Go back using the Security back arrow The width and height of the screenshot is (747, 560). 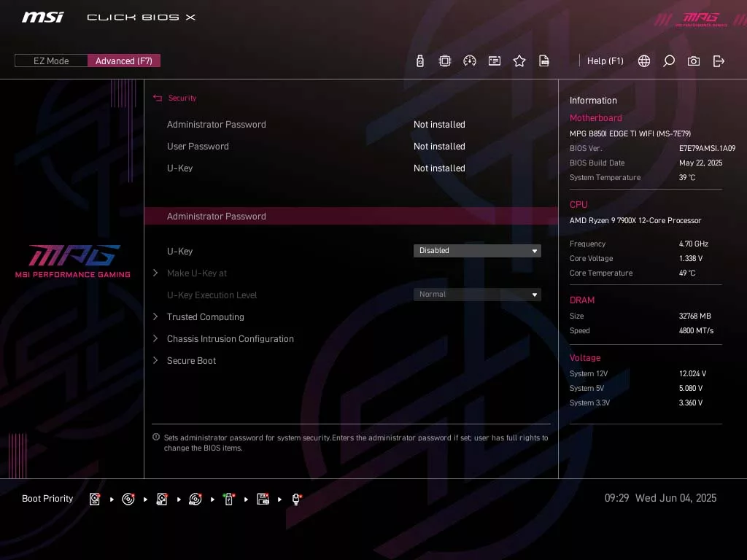(158, 98)
